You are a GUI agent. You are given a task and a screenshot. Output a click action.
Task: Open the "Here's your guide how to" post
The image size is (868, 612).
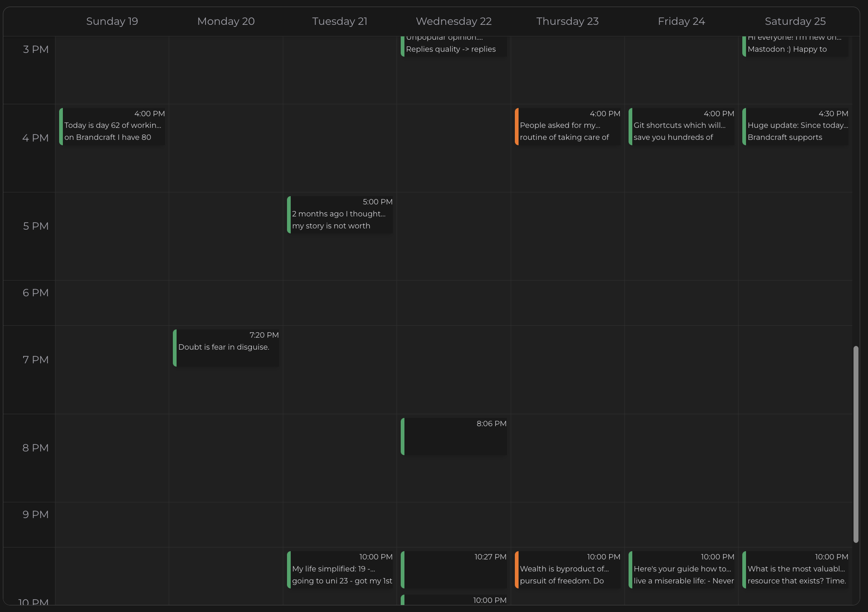click(681, 570)
